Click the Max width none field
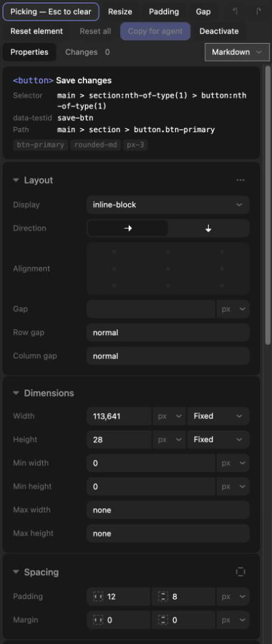The height and width of the screenshot is (644, 272). (168, 510)
